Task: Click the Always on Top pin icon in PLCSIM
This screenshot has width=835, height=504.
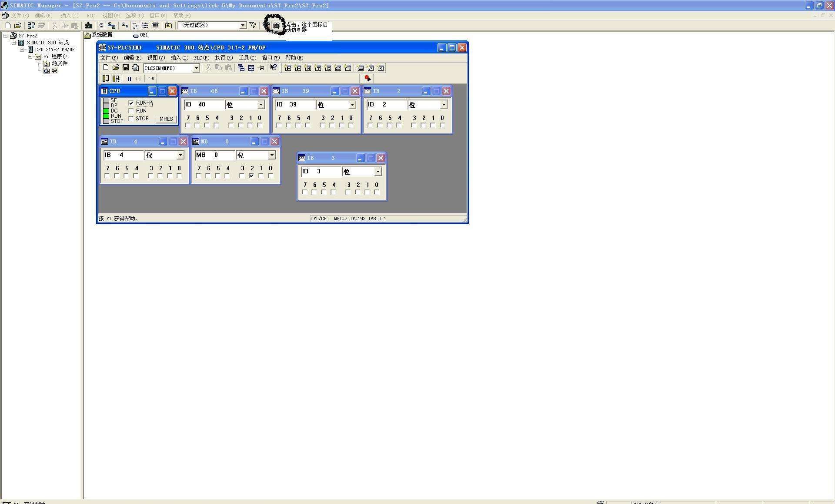Action: (261, 68)
